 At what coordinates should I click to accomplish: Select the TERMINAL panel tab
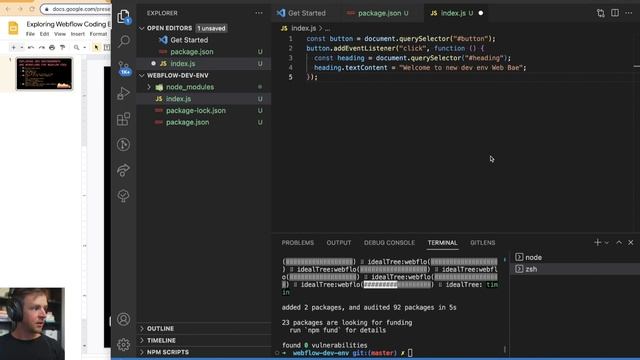[442, 242]
